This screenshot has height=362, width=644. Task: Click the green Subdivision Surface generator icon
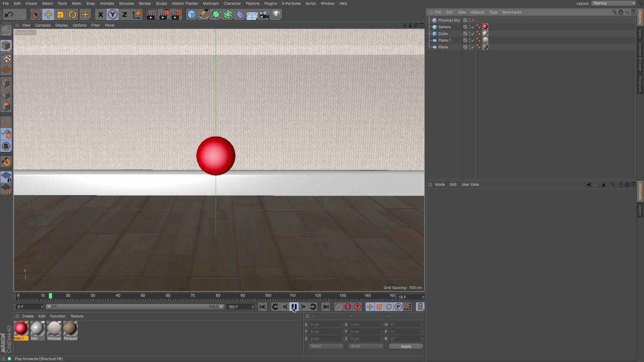pyautogui.click(x=216, y=15)
